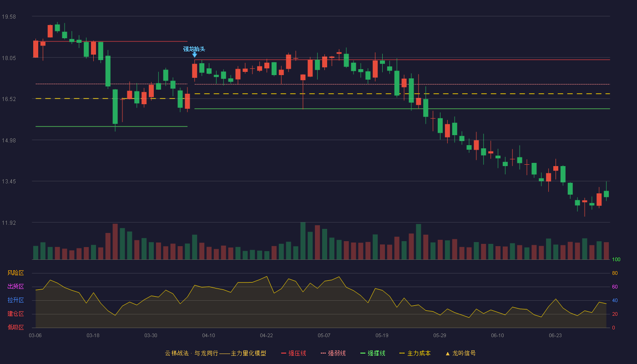Click the 04-10 date axis label

click(x=208, y=335)
